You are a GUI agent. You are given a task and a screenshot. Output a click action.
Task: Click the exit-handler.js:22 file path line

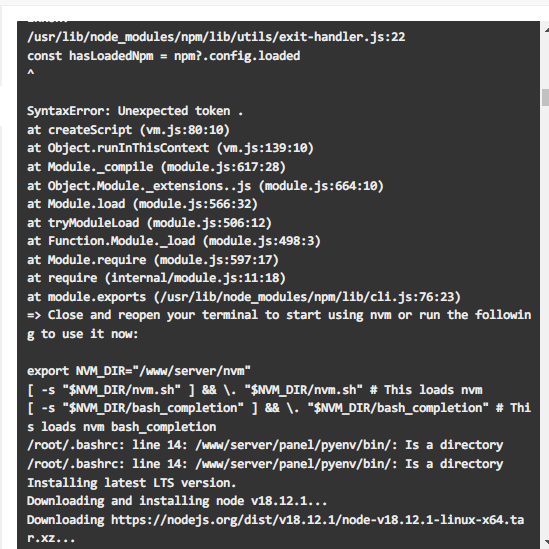[x=216, y=37]
